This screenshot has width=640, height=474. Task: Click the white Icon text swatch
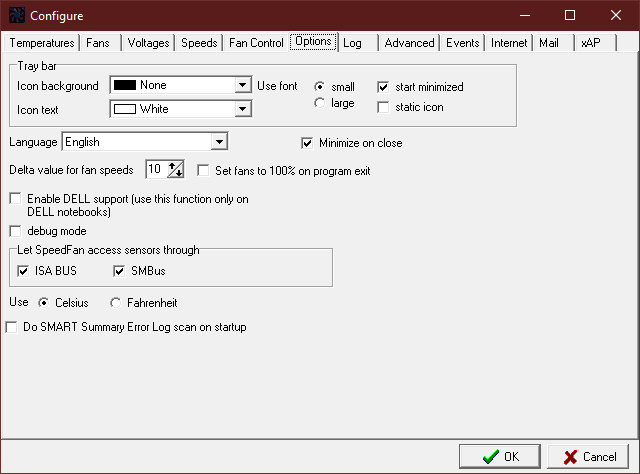point(125,109)
